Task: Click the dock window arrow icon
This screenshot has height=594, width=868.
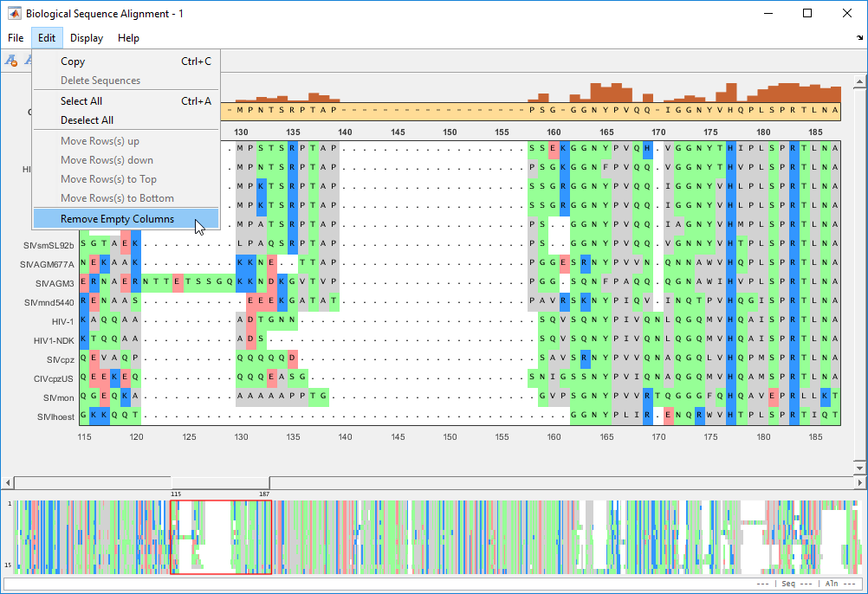Action: point(858,37)
